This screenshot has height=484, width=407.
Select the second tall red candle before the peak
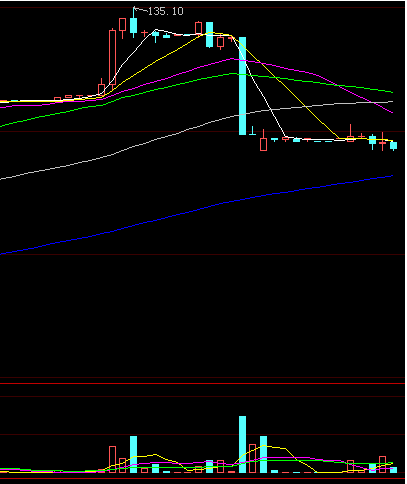(x=123, y=28)
